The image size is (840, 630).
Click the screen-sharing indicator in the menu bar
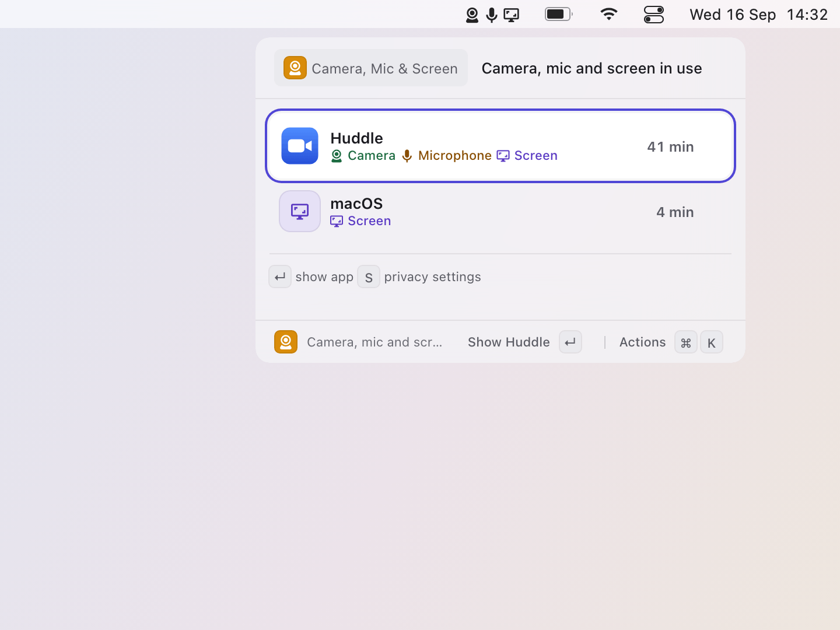tap(512, 15)
